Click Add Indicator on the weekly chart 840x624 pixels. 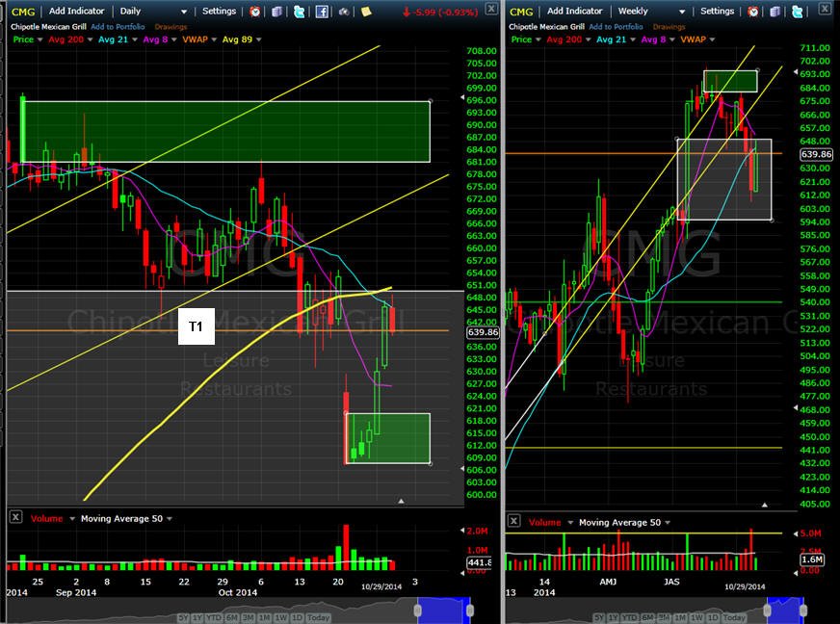pyautogui.click(x=575, y=12)
